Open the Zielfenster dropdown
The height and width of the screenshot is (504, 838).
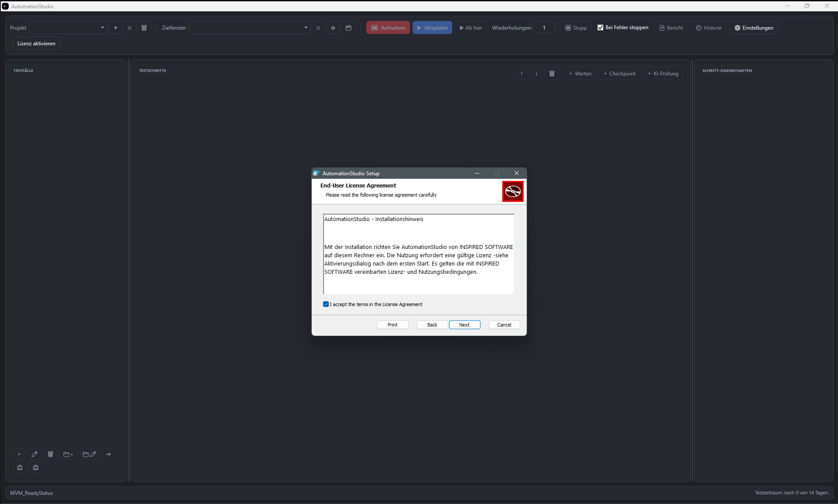[x=249, y=27]
